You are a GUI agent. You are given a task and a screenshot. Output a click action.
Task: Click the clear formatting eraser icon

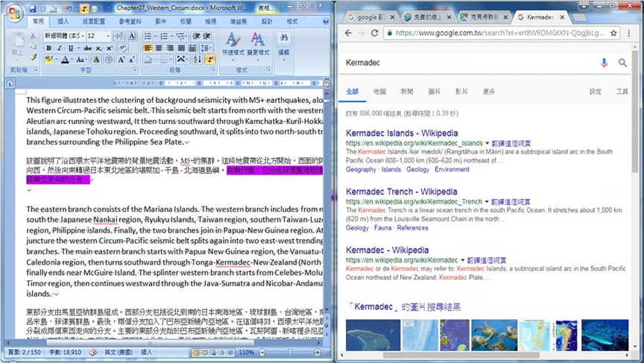coord(123,48)
